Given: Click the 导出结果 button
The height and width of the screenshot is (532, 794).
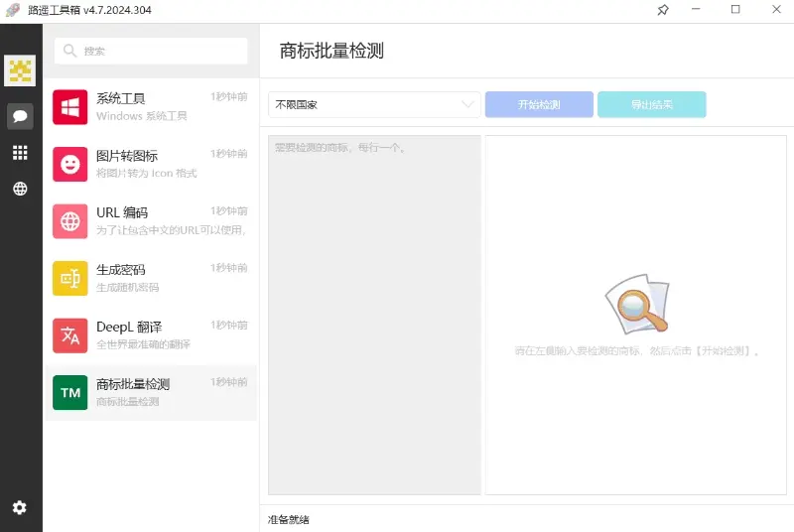Looking at the screenshot, I should 652,105.
